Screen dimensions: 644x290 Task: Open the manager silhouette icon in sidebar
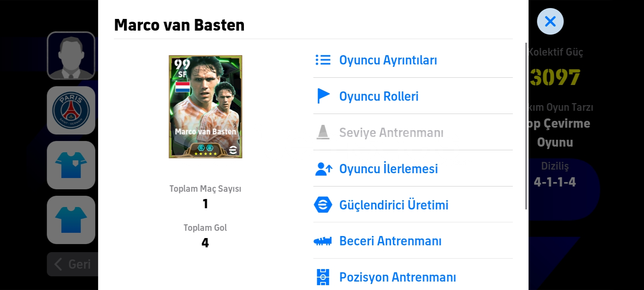click(71, 56)
